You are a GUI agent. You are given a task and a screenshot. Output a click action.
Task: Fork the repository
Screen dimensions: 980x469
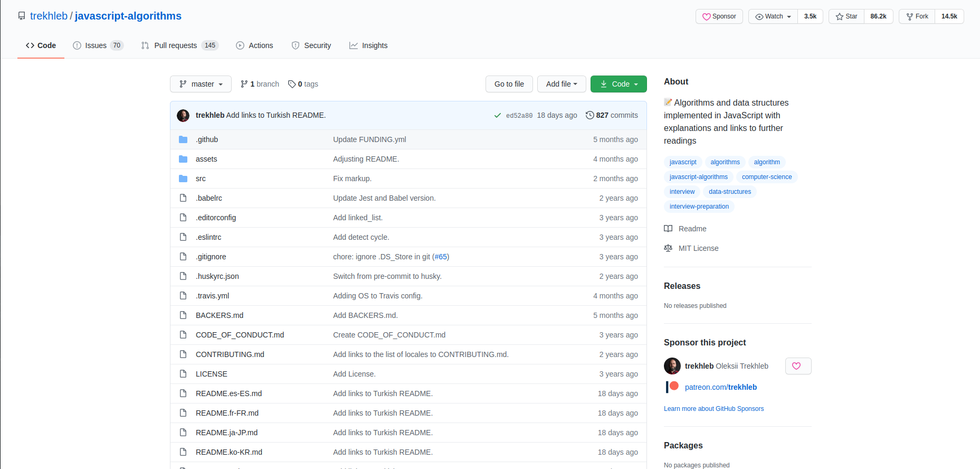click(917, 16)
